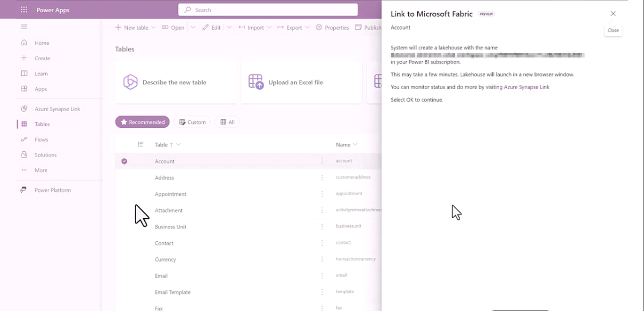Collapse the left navigation with hamburger icon

[24, 27]
